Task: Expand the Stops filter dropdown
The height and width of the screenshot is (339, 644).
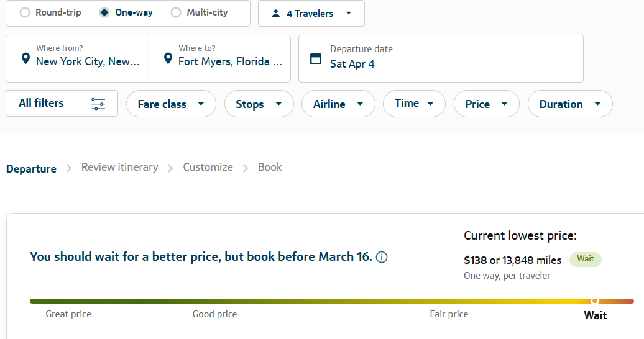Action: [x=259, y=104]
